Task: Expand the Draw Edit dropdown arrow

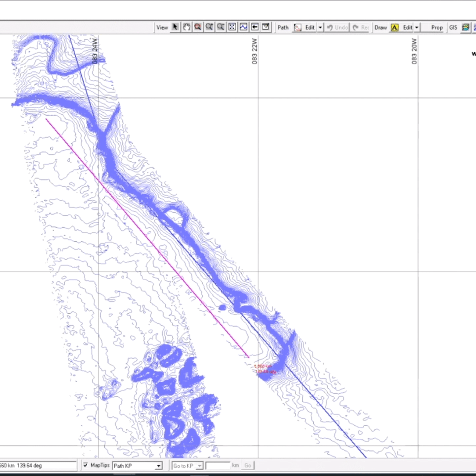Action: pyautogui.click(x=417, y=27)
